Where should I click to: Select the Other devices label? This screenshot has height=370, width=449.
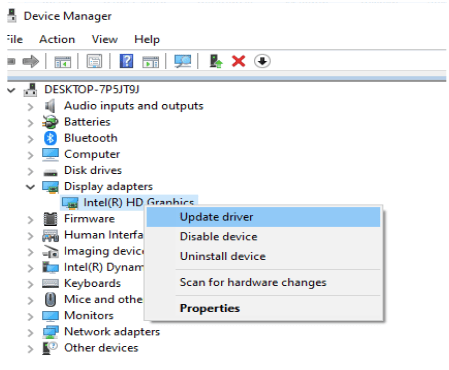click(x=101, y=348)
